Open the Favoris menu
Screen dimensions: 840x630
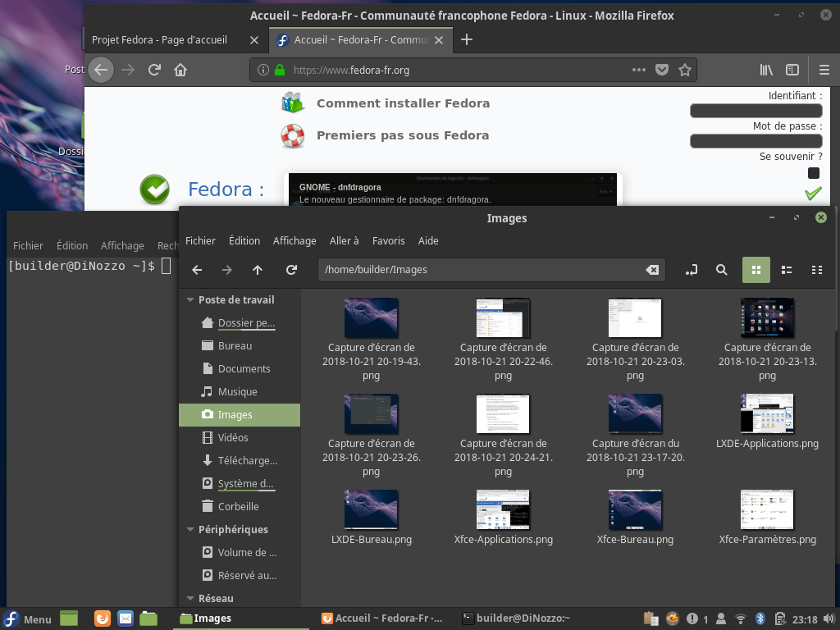pyautogui.click(x=388, y=241)
